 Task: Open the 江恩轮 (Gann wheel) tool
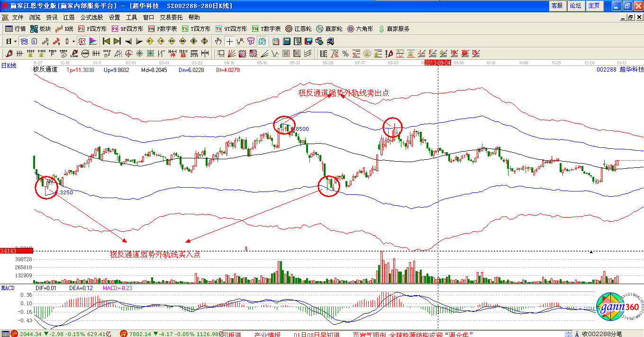pyautogui.click(x=298, y=29)
